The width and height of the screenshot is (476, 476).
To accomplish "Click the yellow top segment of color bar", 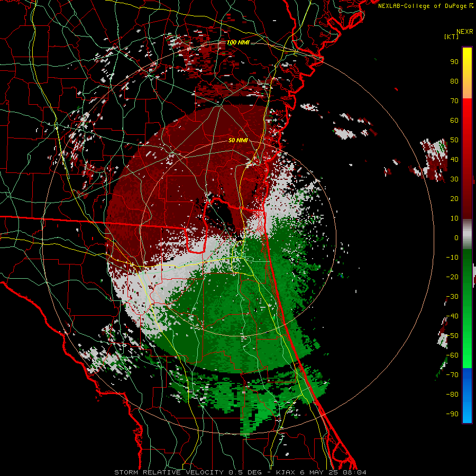I will [x=467, y=73].
